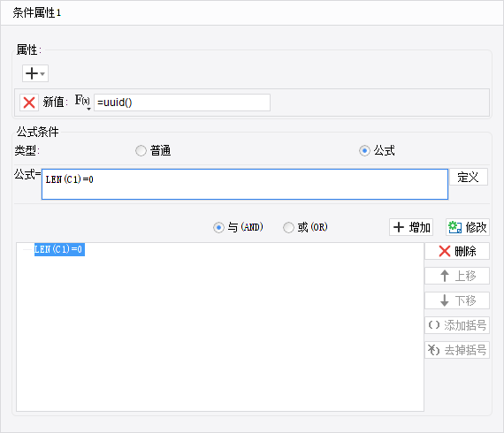Choose the 或(OR) radio option
Viewport: 504px width, 433px height.
point(288,227)
